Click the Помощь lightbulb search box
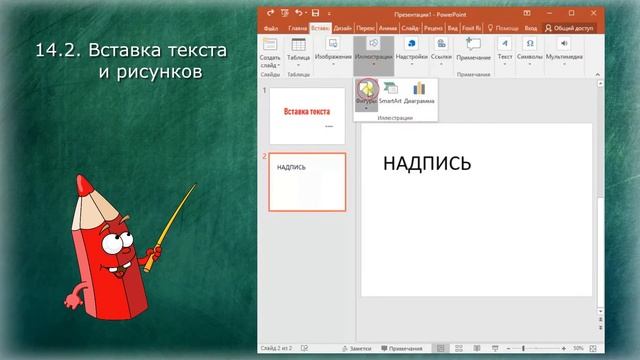This screenshot has width=640, height=360. pos(503,28)
